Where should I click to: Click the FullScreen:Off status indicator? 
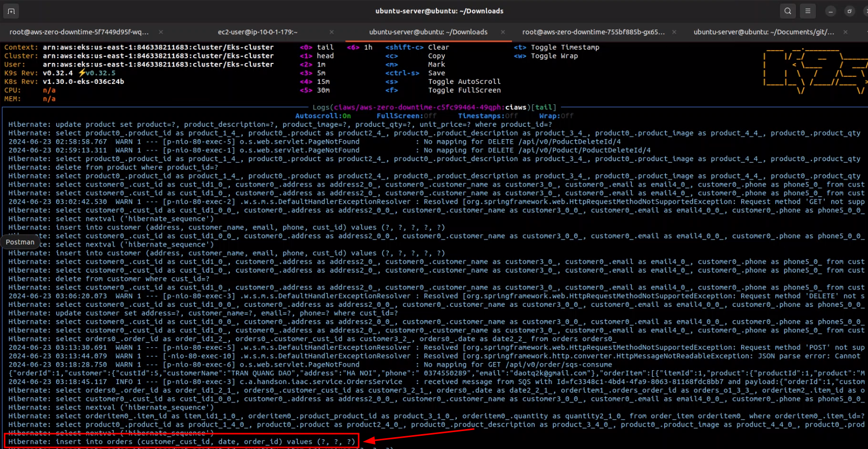coord(407,116)
